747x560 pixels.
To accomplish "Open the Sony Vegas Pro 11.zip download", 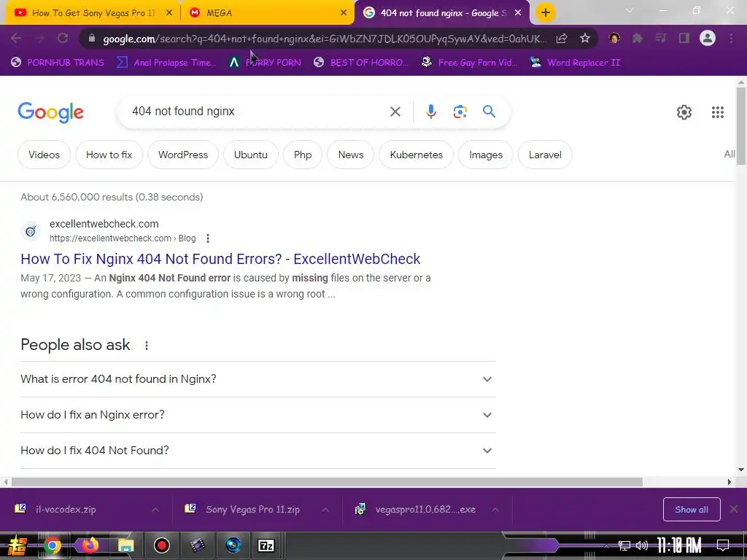I will click(x=252, y=510).
